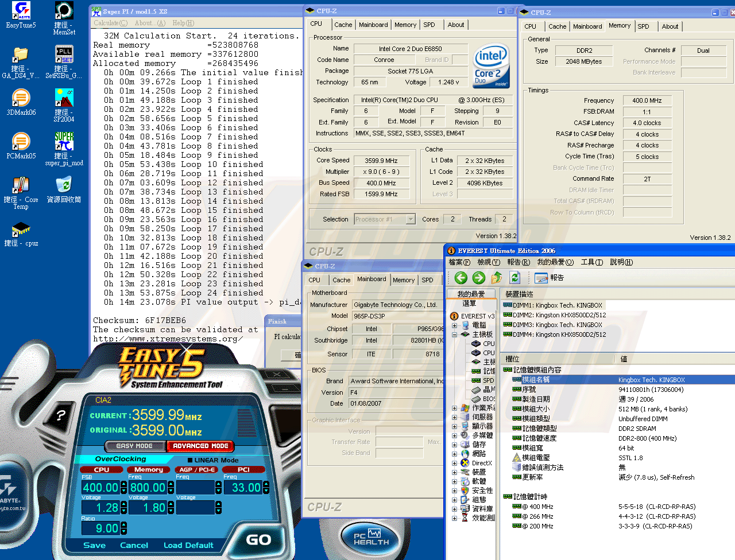Screen dimensions: 735x560
Task: Click the CPU Voltage 1.28 value field
Action: 100,508
